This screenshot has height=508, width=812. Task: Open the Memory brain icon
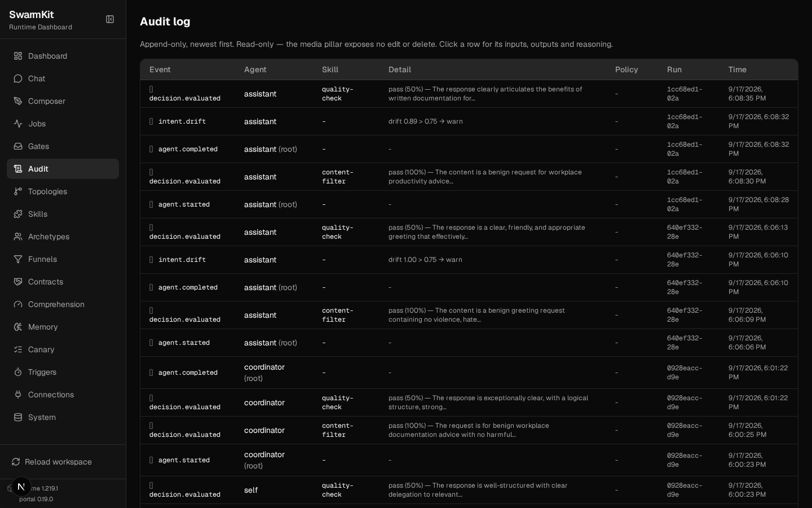18,327
